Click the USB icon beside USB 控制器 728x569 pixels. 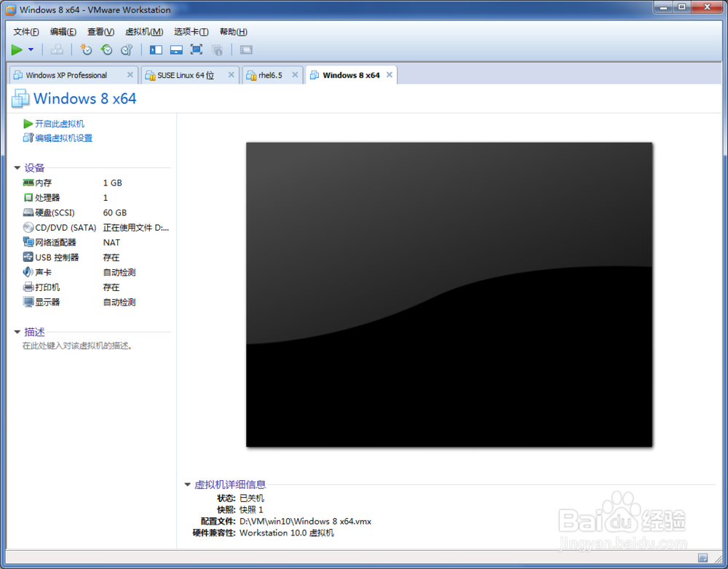pos(28,257)
